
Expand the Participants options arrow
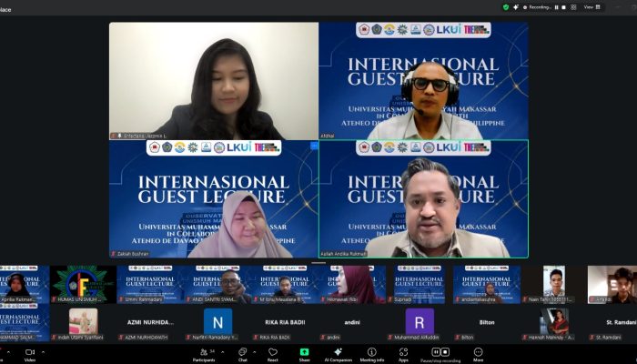[222, 352]
